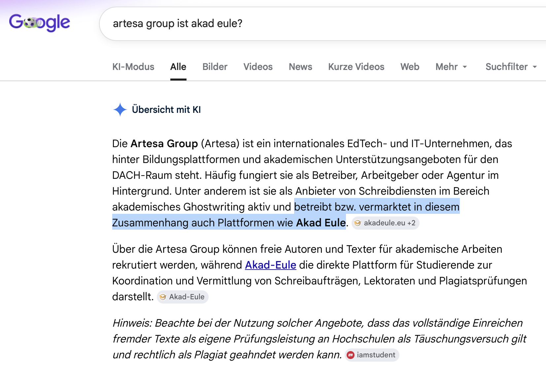Expand the Suchfilter dropdown

coord(511,67)
